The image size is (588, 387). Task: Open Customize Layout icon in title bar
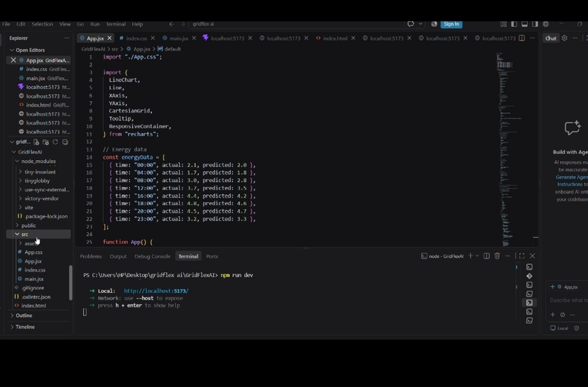pyautogui.click(x=503, y=24)
